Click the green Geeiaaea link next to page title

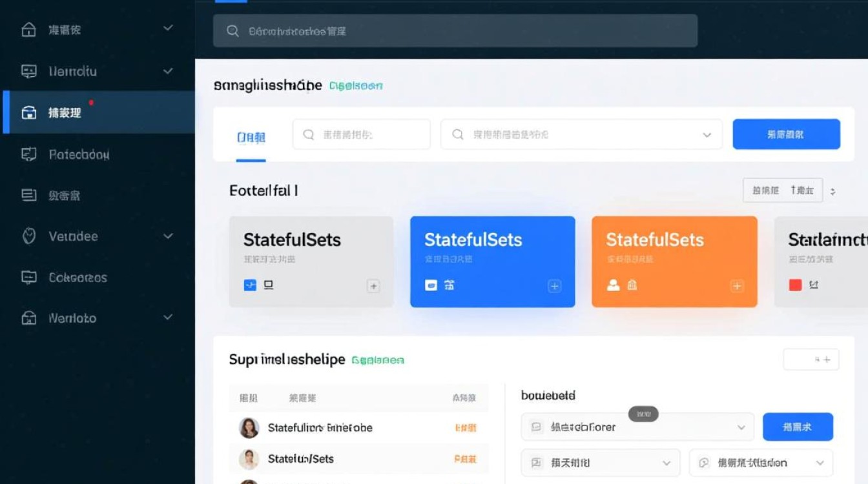(356, 85)
